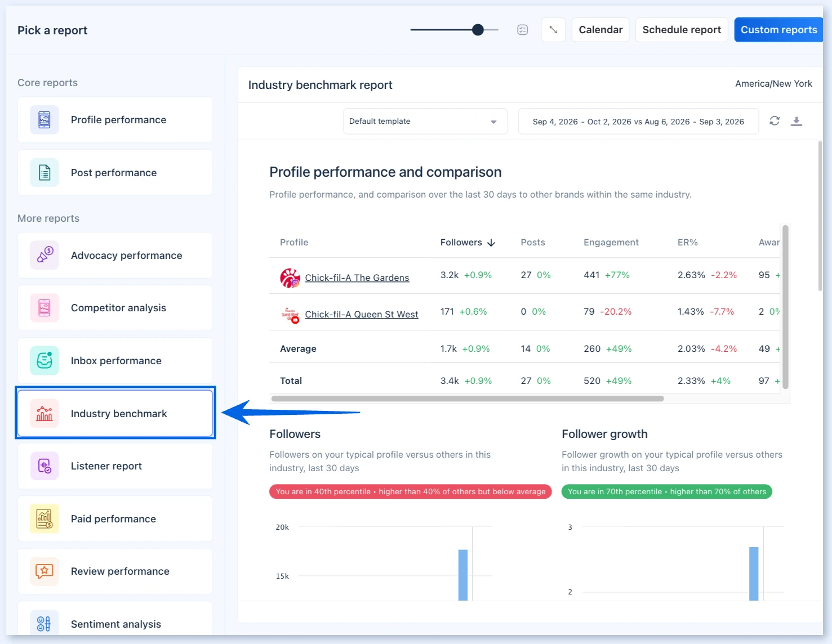Viewport: 832px width, 644px height.
Task: Click the 70th percentile green badge
Action: [x=667, y=491]
